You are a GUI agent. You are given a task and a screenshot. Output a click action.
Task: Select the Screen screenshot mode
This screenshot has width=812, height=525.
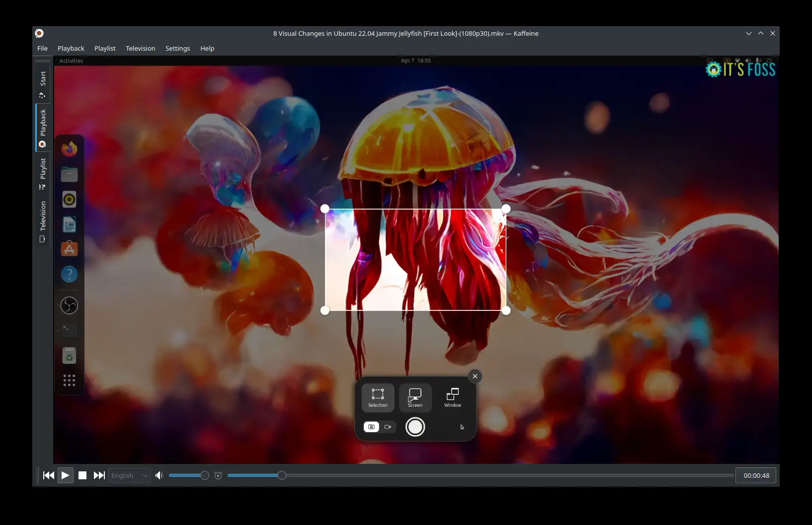pyautogui.click(x=415, y=398)
